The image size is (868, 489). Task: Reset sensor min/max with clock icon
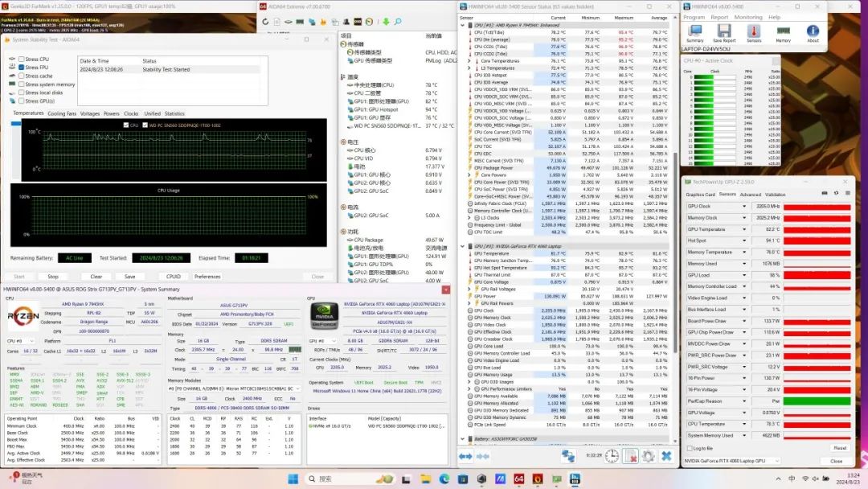(612, 456)
